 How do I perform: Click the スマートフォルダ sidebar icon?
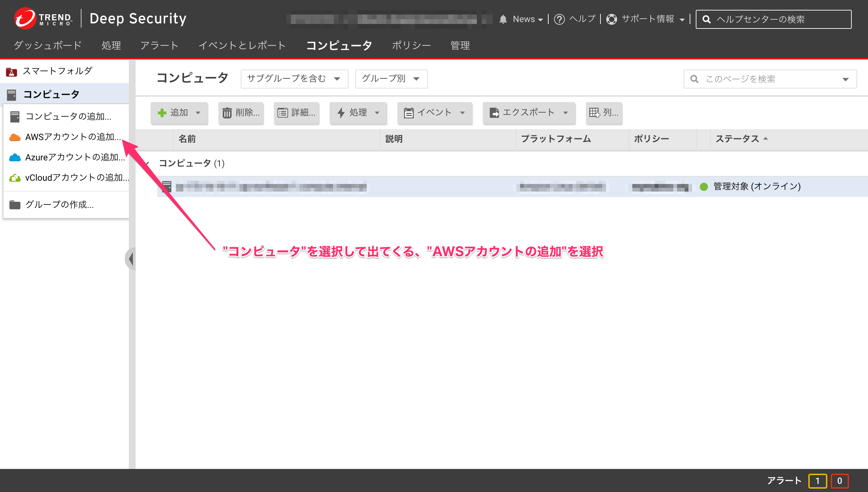point(12,71)
